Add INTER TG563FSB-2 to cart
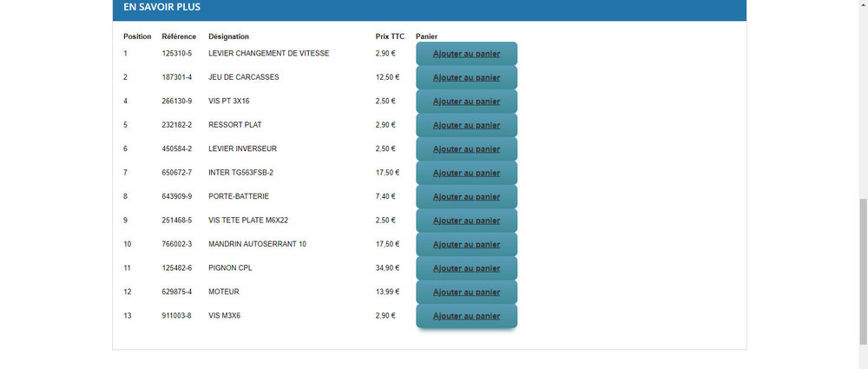Viewport: 868px width, 369px height. point(467,173)
